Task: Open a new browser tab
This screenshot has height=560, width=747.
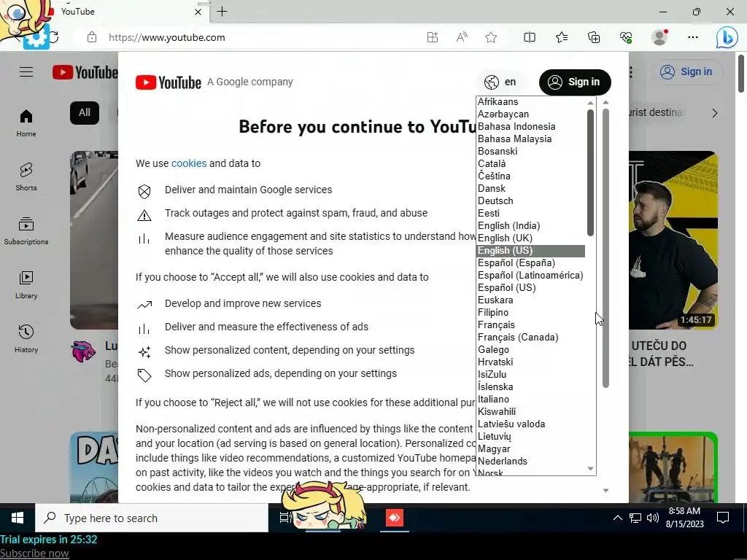Action: click(x=222, y=12)
